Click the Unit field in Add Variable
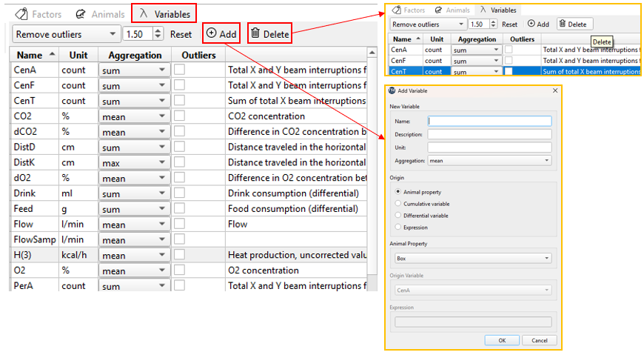This screenshot has height=355, width=644. pos(489,147)
